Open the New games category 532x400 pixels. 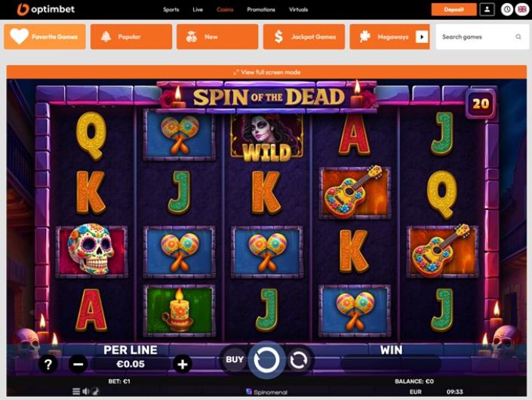217,37
